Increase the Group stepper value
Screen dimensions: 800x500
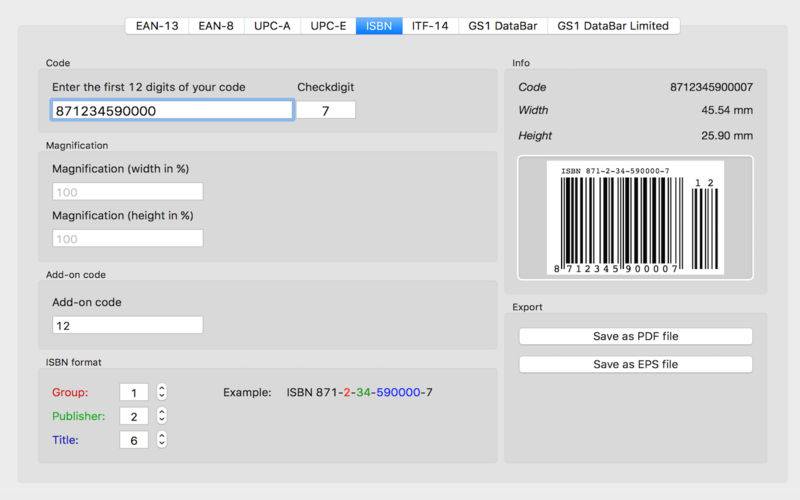(x=162, y=388)
